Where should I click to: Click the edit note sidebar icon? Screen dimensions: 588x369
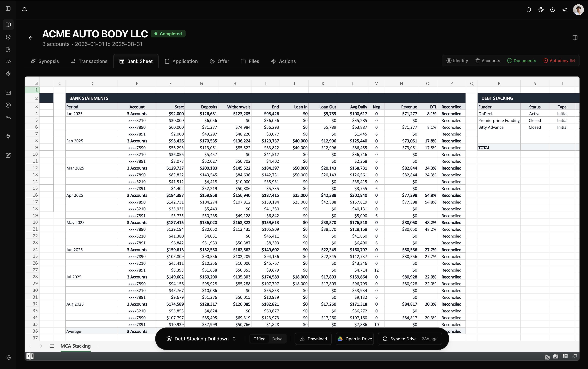click(x=8, y=155)
